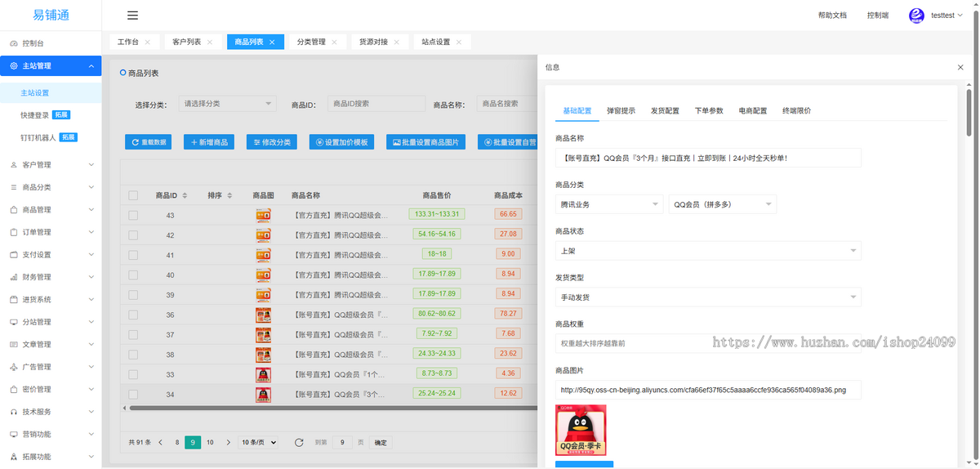
Task: Click the 重载数据 button
Action: pyautogui.click(x=148, y=142)
